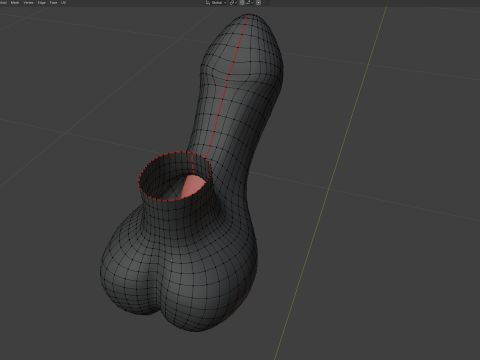Open the Vertex menu
The image size is (480, 360).
pos(28,2)
